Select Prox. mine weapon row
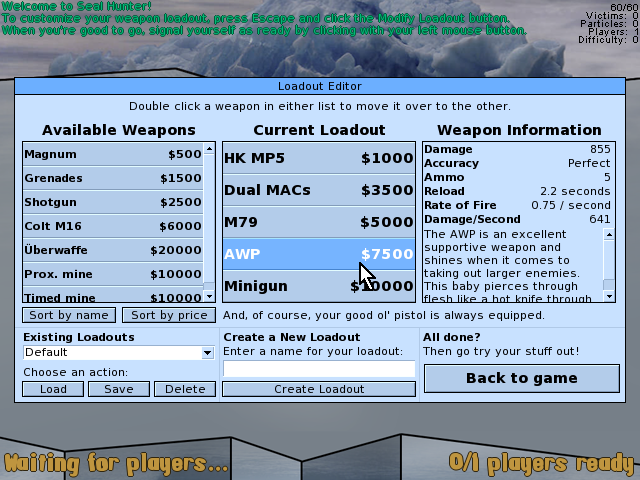 click(113, 274)
